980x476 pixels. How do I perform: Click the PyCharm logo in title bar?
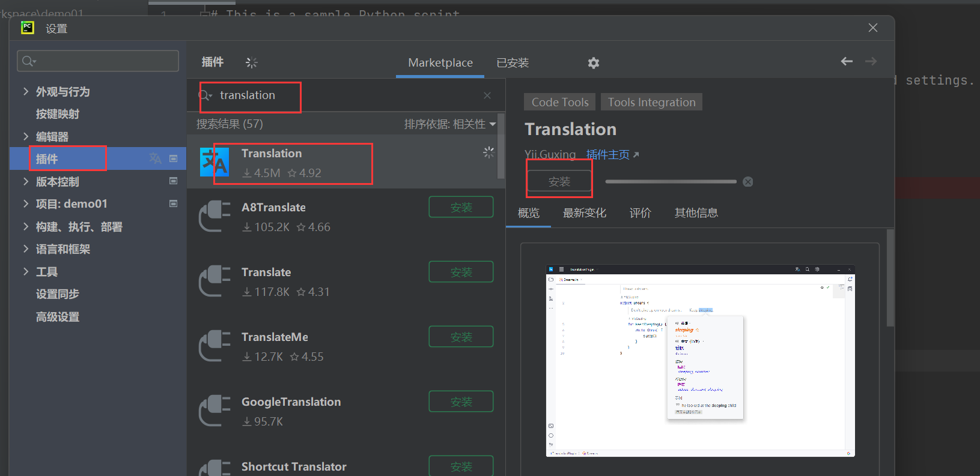pos(28,28)
